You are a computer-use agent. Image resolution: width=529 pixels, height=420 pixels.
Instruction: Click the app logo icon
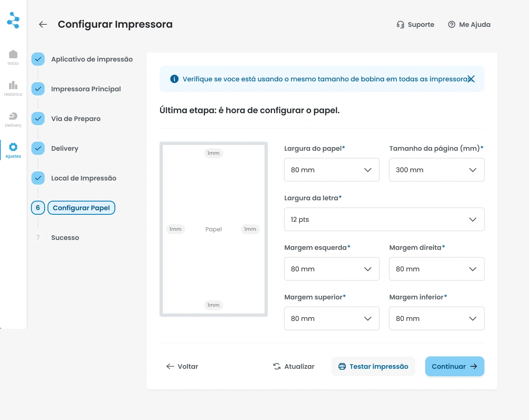pos(13,20)
